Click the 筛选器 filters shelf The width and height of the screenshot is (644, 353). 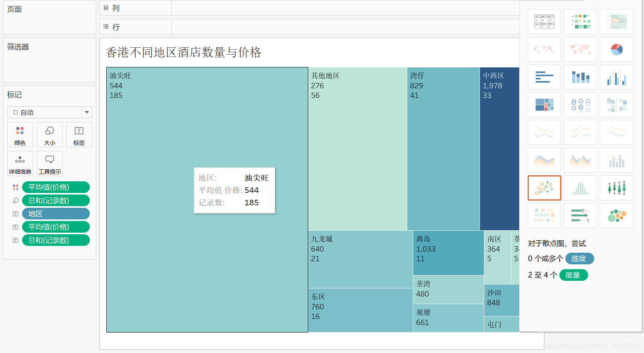click(x=50, y=60)
